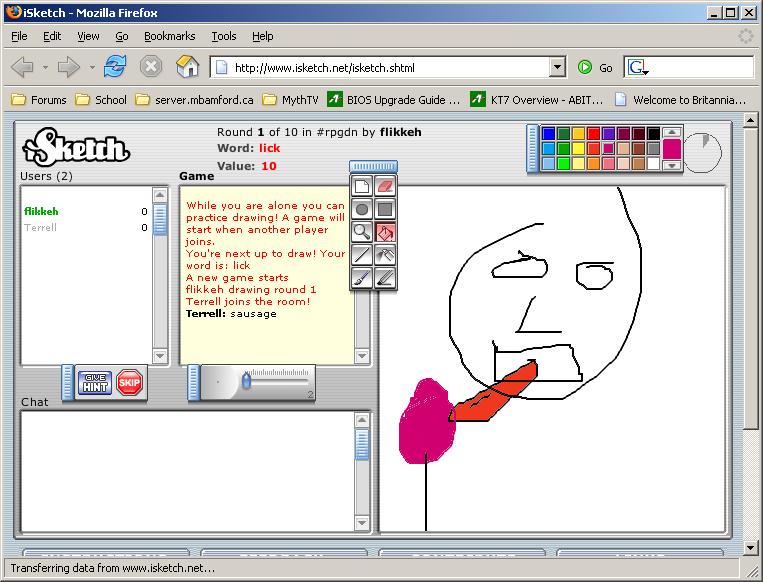Viewport: 763px width, 582px height.
Task: Select the paintbrush tool
Action: 362,278
